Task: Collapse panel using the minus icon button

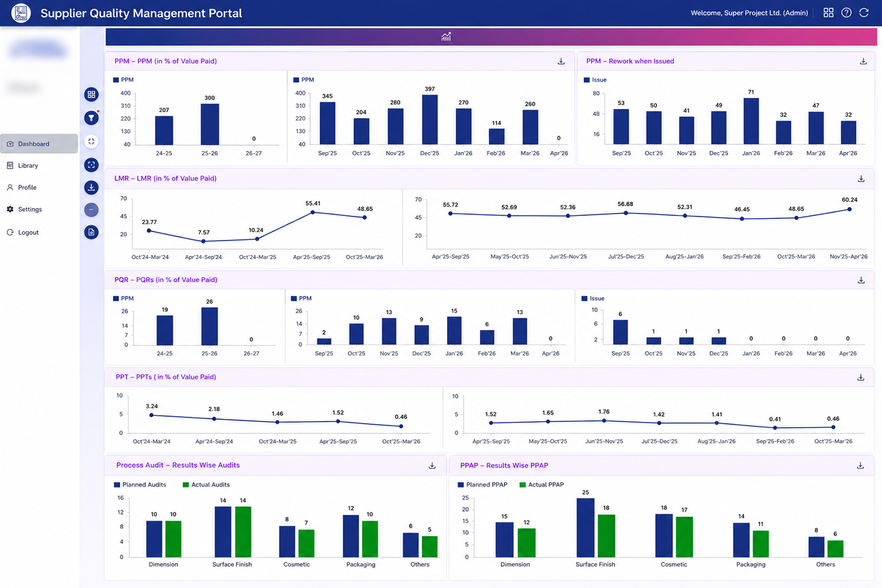Action: [x=91, y=210]
